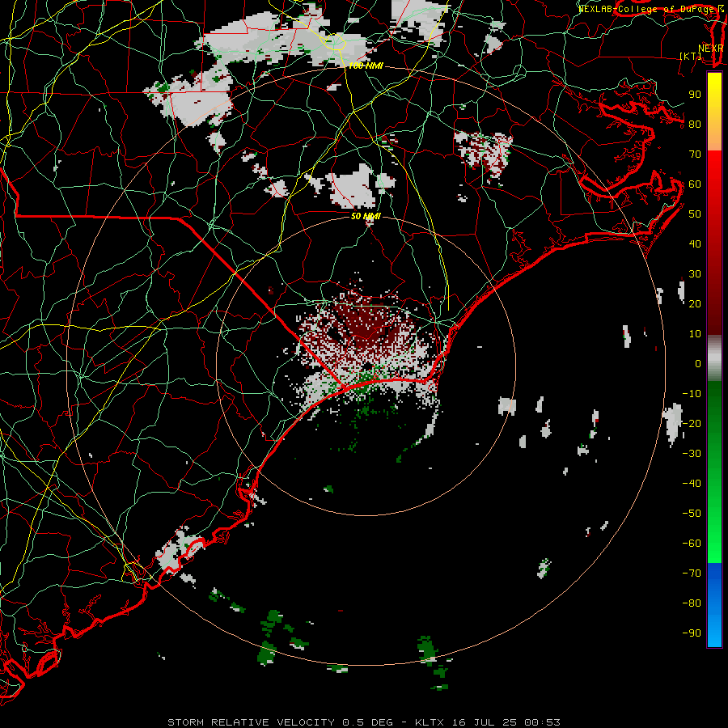Click the KLTX station identifier in footer

[x=430, y=722]
